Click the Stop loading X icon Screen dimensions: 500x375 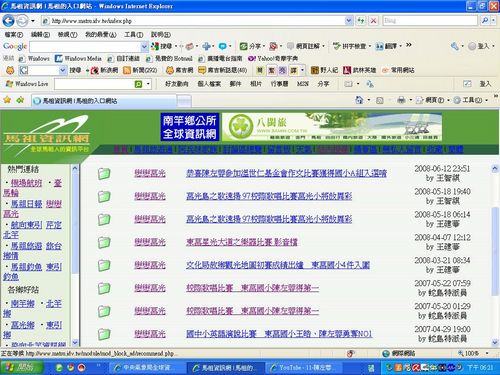[373, 21]
